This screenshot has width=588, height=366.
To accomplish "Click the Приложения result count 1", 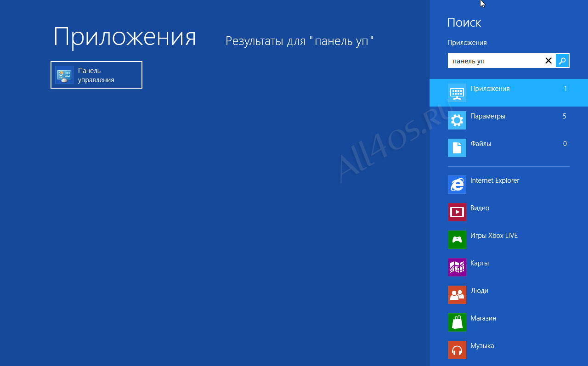I will [565, 89].
